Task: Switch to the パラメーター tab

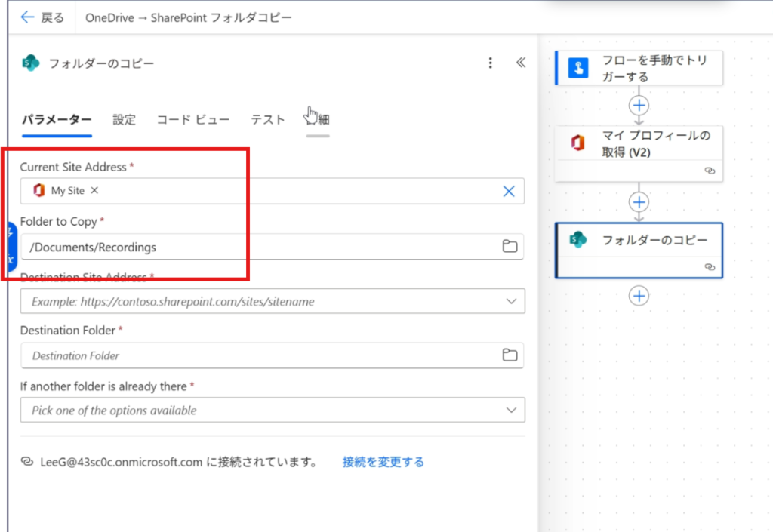Action: 57,119
